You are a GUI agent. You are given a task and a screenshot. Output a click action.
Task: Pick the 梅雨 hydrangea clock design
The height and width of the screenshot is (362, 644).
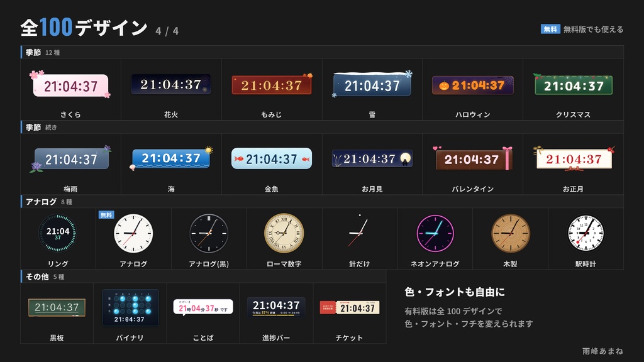coord(70,159)
